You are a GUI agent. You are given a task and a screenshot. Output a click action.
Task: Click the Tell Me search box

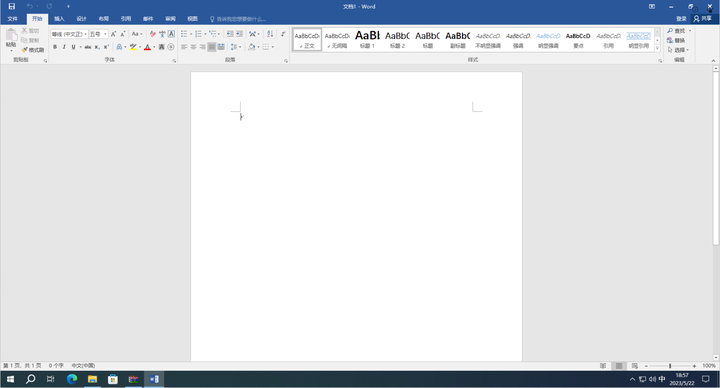(x=238, y=19)
